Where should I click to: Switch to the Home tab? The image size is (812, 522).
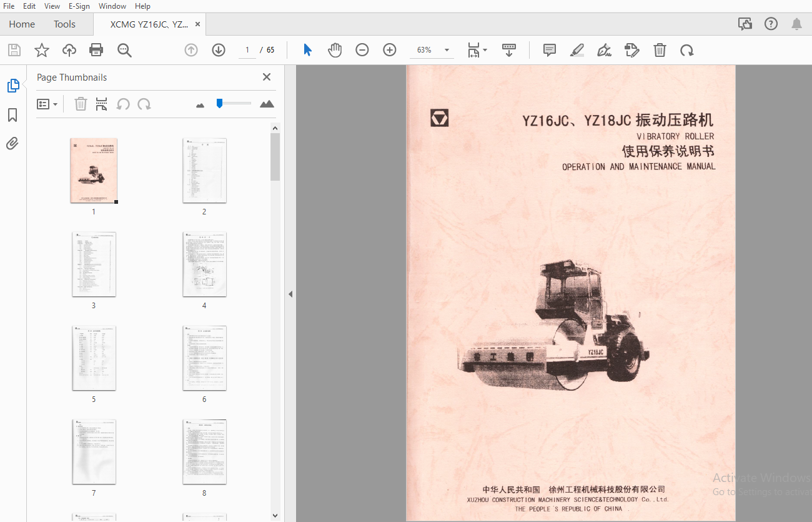click(22, 24)
